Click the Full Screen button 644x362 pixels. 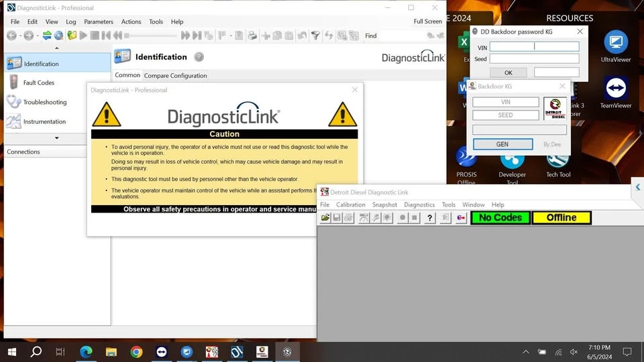point(428,21)
